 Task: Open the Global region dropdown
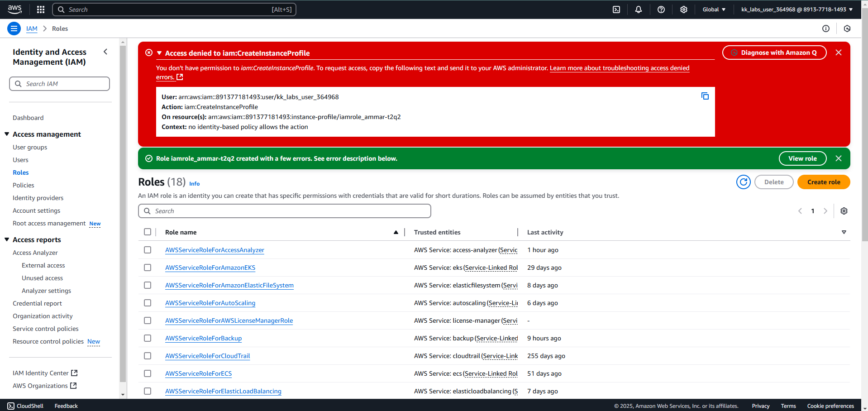pyautogui.click(x=714, y=10)
